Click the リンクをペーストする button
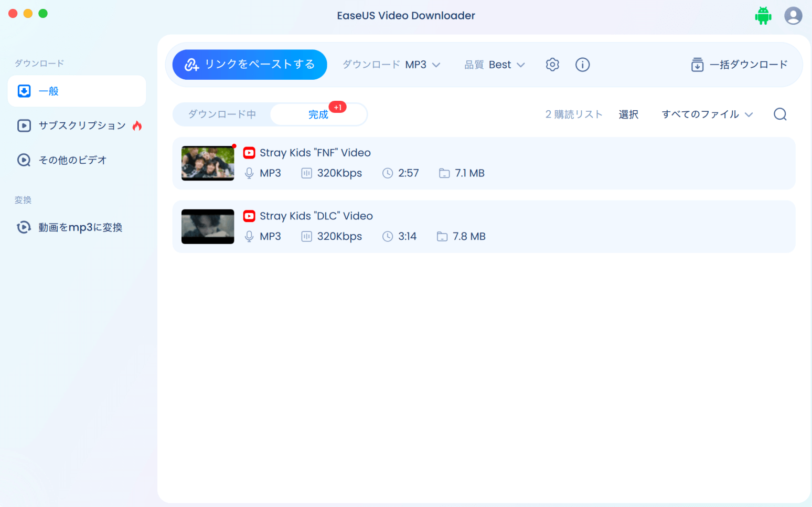 (x=249, y=65)
